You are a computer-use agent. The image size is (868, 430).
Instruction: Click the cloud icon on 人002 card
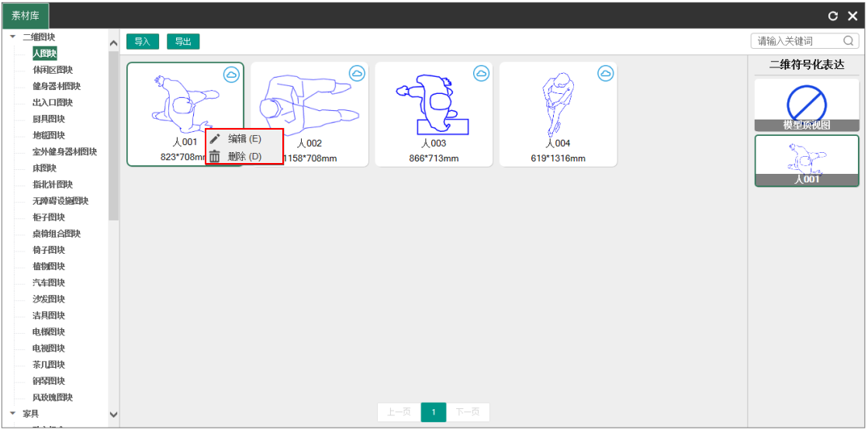(357, 73)
